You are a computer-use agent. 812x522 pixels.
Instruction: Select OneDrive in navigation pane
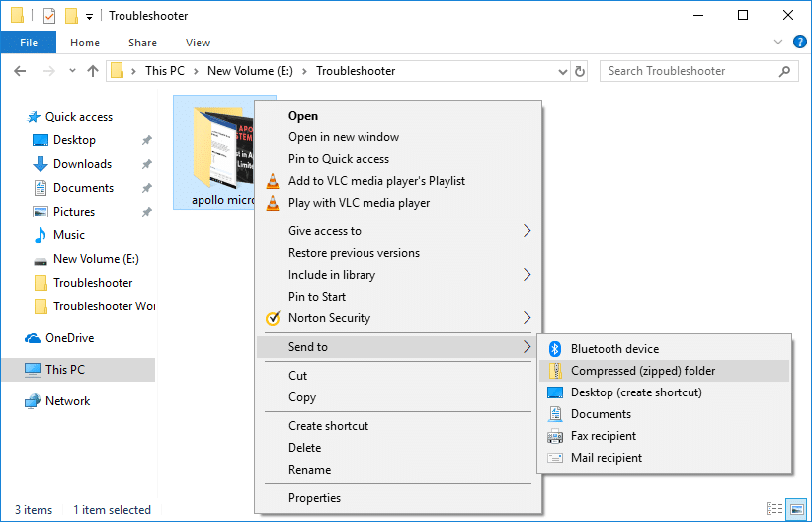69,338
